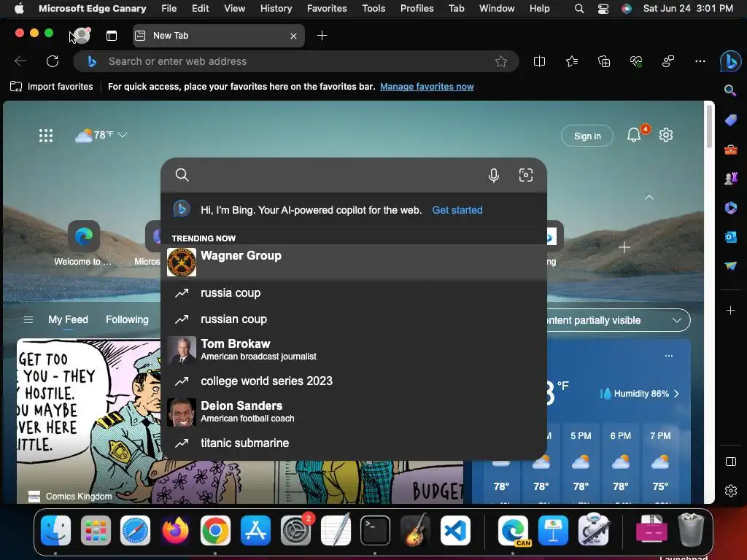Start visual search camera icon
The width and height of the screenshot is (747, 560).
(525, 175)
